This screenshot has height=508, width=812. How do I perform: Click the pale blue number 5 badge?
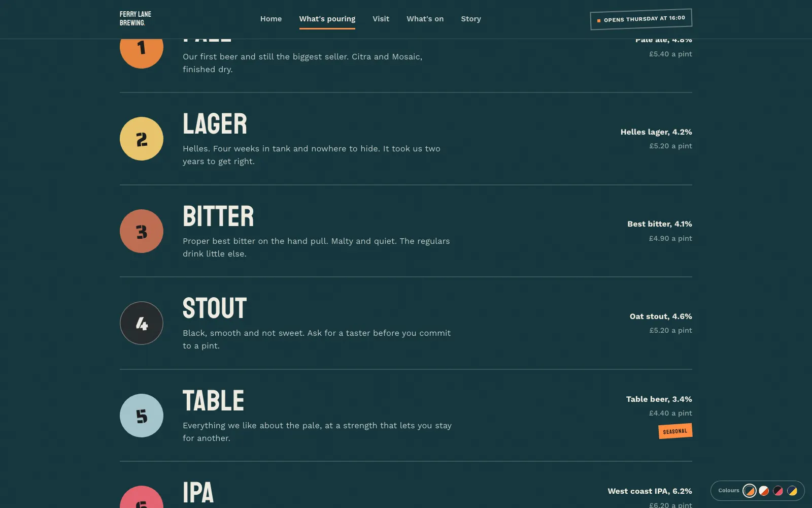(x=142, y=416)
